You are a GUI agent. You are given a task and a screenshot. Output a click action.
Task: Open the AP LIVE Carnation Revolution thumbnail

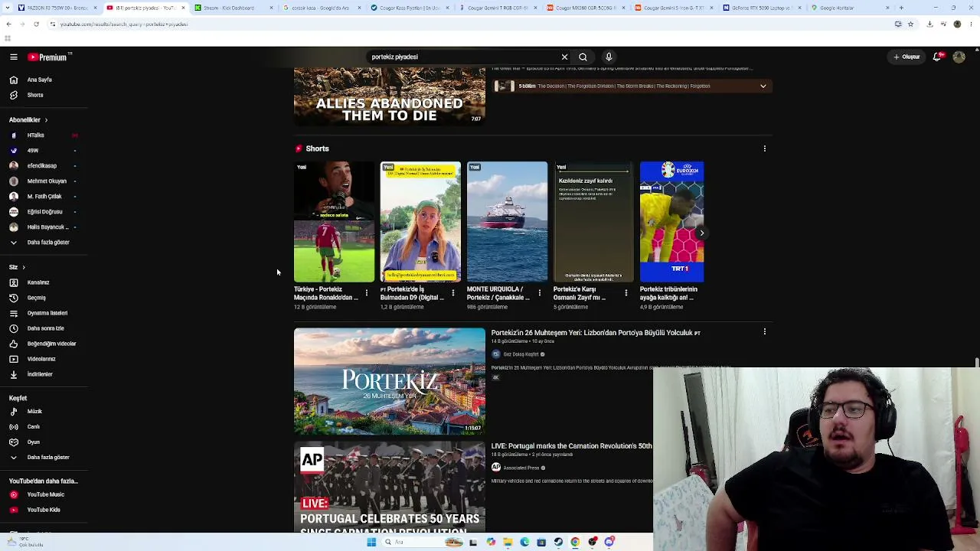390,487
